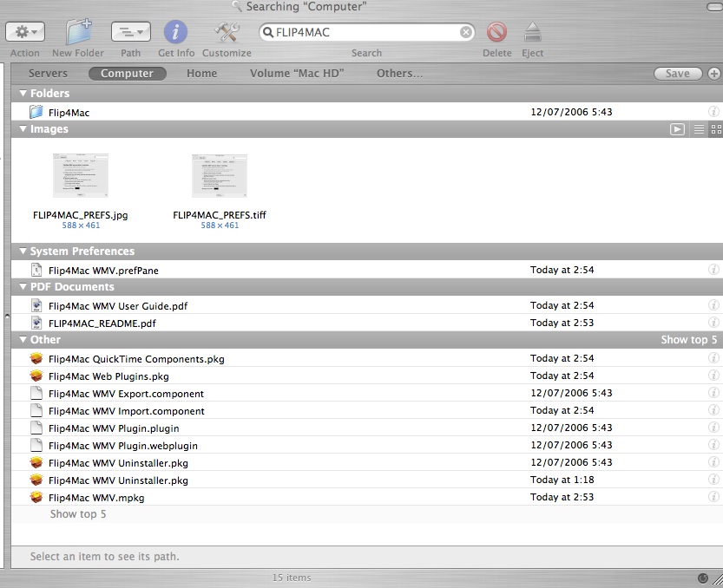Click the status bar circular indicator
Image resolution: width=723 pixels, height=588 pixels.
point(702,578)
